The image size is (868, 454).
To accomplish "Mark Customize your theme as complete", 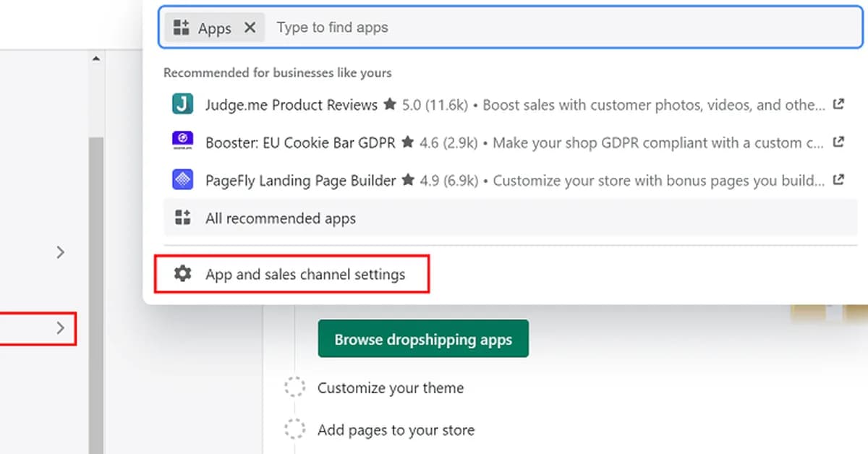I will pos(295,387).
